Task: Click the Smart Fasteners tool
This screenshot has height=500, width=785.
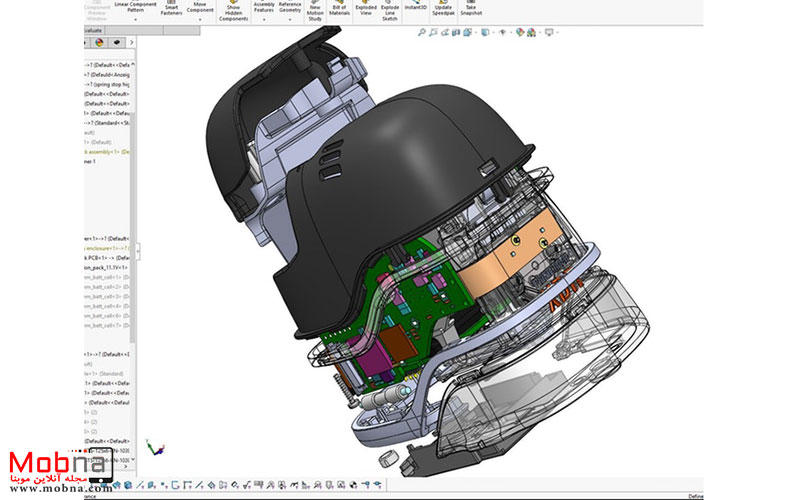Action: click(172, 9)
